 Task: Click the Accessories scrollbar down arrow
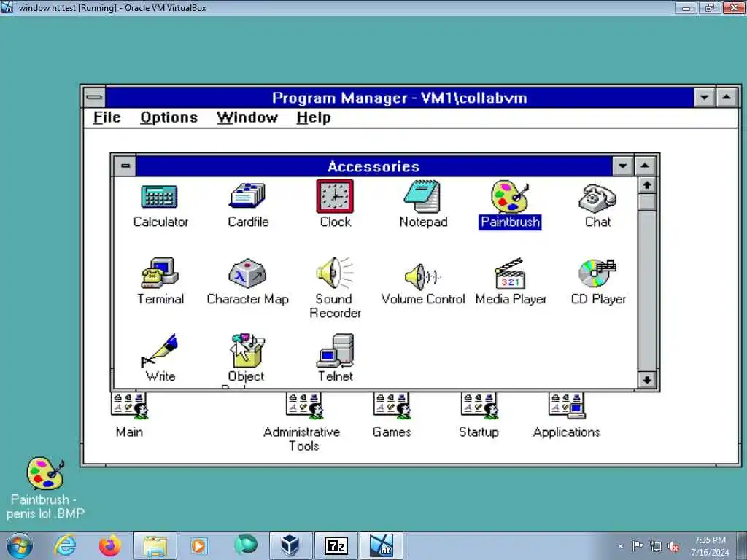pos(647,380)
